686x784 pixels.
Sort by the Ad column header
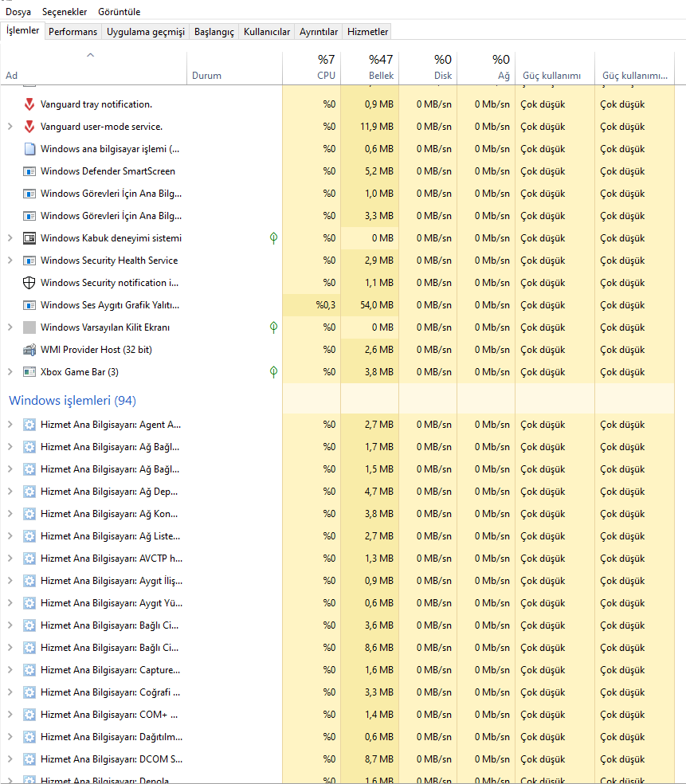coord(93,68)
